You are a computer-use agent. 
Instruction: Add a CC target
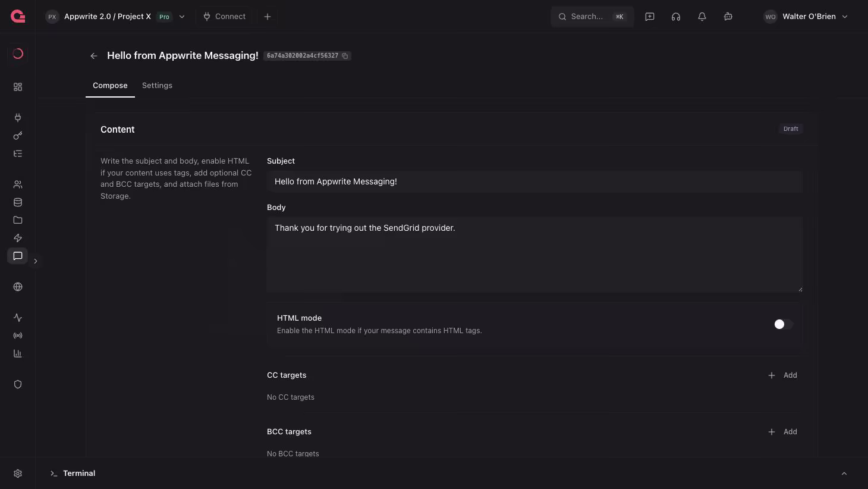pos(782,375)
